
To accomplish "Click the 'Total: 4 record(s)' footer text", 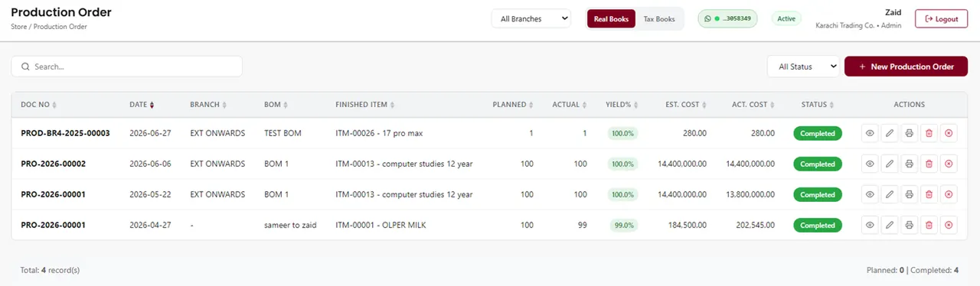I will tap(50, 270).
